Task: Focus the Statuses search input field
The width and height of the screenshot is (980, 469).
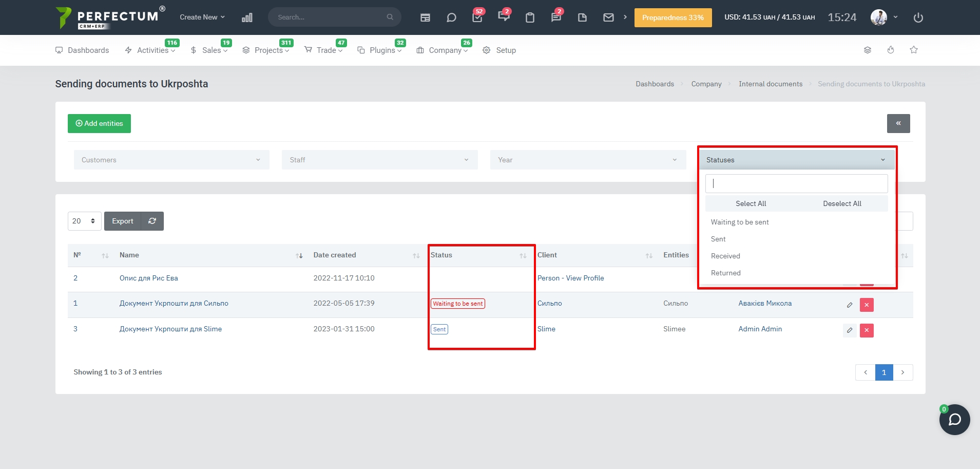Action: pyautogui.click(x=797, y=183)
